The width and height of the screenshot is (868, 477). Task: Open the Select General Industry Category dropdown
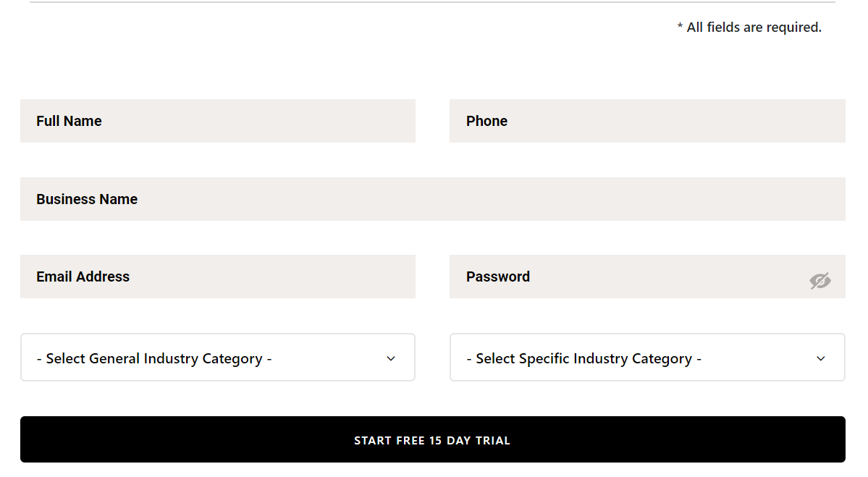[218, 358]
